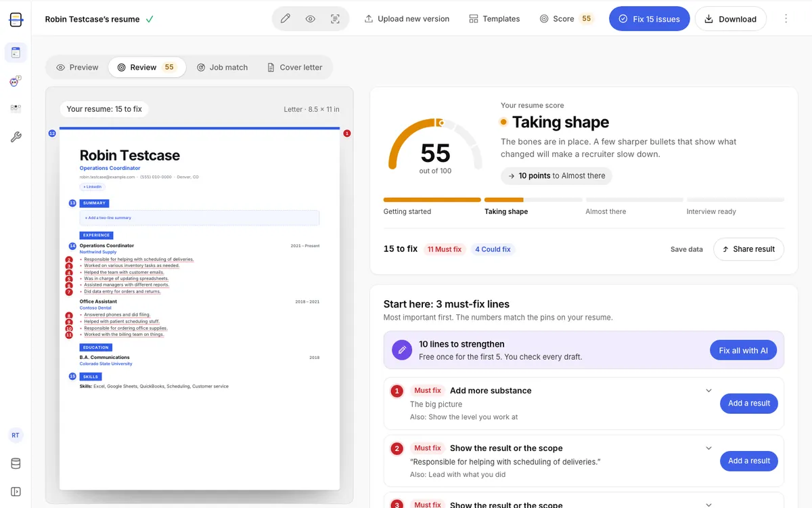Click the orange score gauge showing 55
Viewport: 812px width, 508px height.
[x=435, y=146]
